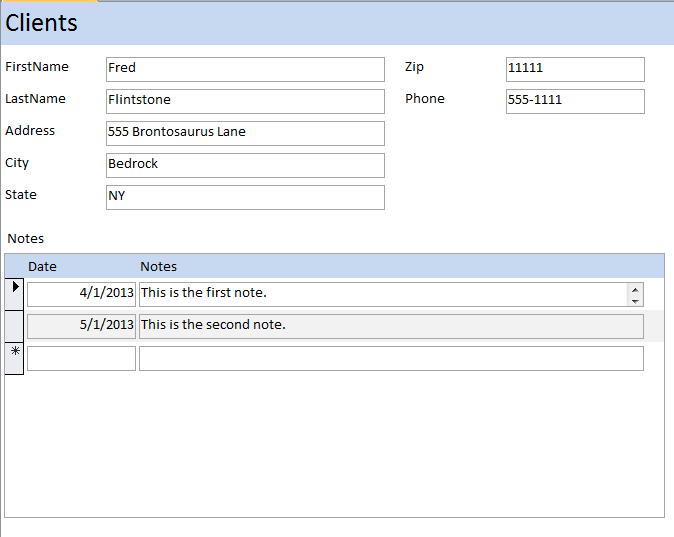Click the new record asterisk selector
Viewport: 674px width, 537px height.
click(15, 358)
